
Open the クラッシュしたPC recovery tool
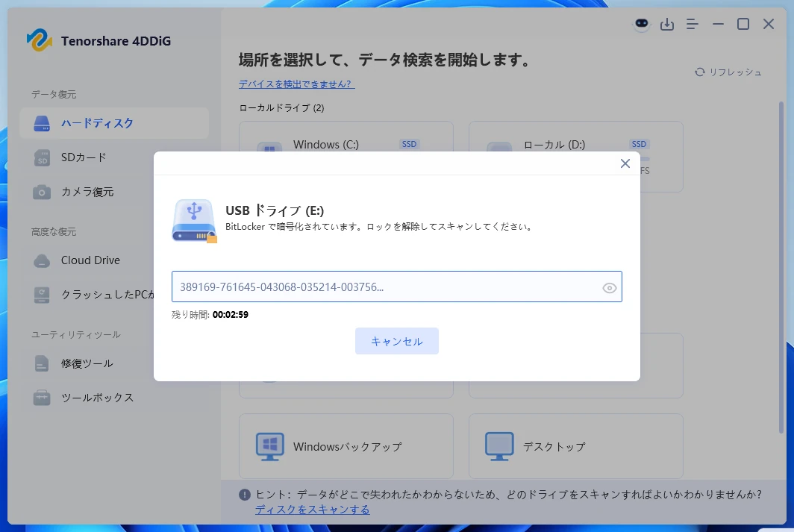click(x=90, y=294)
